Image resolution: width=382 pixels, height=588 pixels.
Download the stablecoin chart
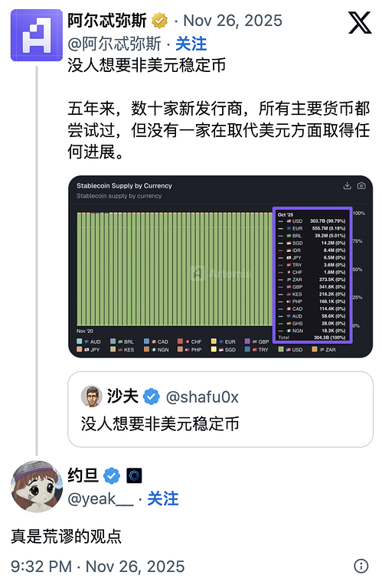[x=347, y=185]
